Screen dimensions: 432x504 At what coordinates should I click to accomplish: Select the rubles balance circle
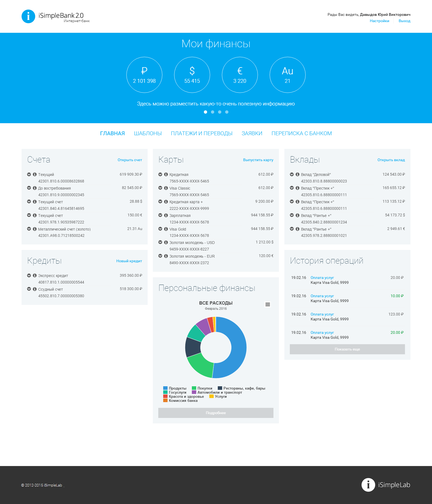tap(144, 75)
